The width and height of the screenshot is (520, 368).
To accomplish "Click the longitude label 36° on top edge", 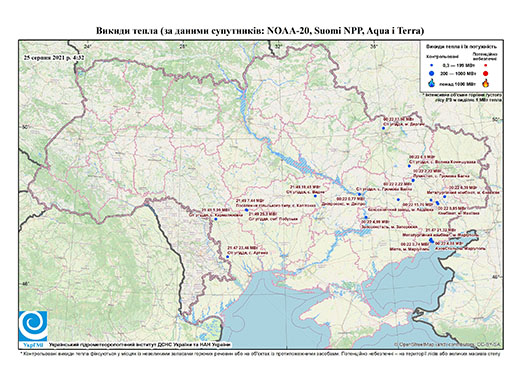I will (374, 46).
